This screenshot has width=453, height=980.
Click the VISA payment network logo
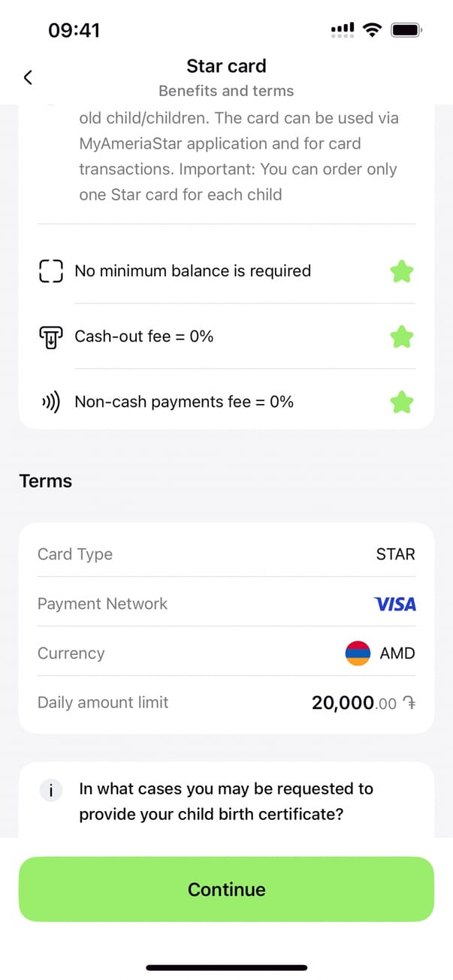click(394, 604)
